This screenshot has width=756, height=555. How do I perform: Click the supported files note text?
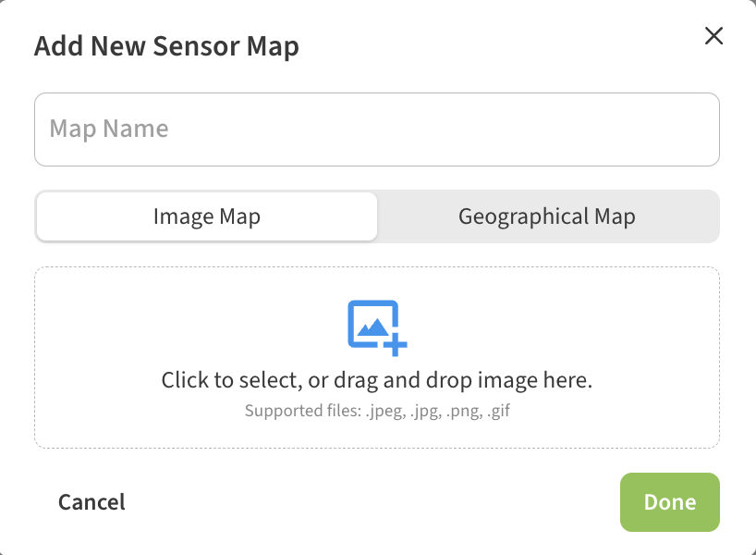point(377,410)
